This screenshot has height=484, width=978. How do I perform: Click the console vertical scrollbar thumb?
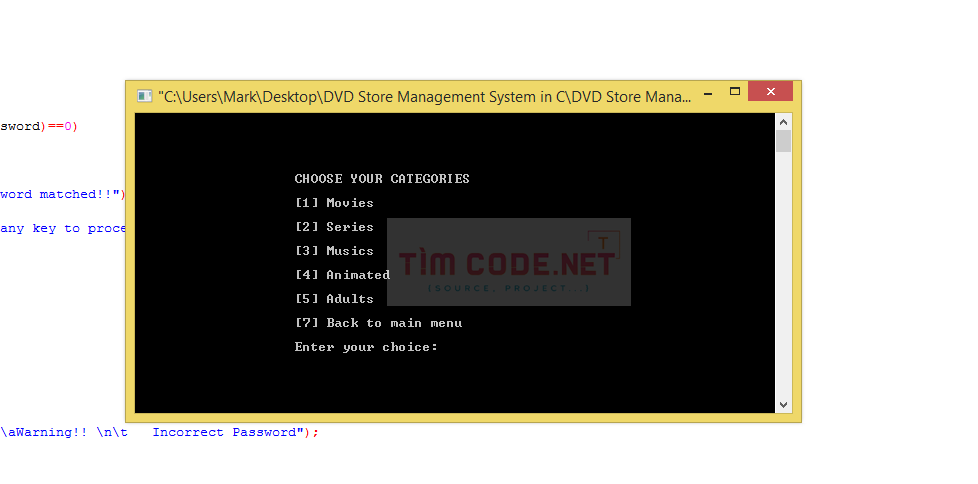point(783,141)
